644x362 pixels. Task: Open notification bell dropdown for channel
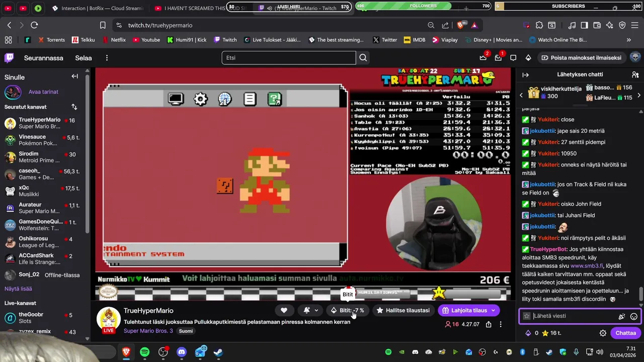(x=311, y=310)
